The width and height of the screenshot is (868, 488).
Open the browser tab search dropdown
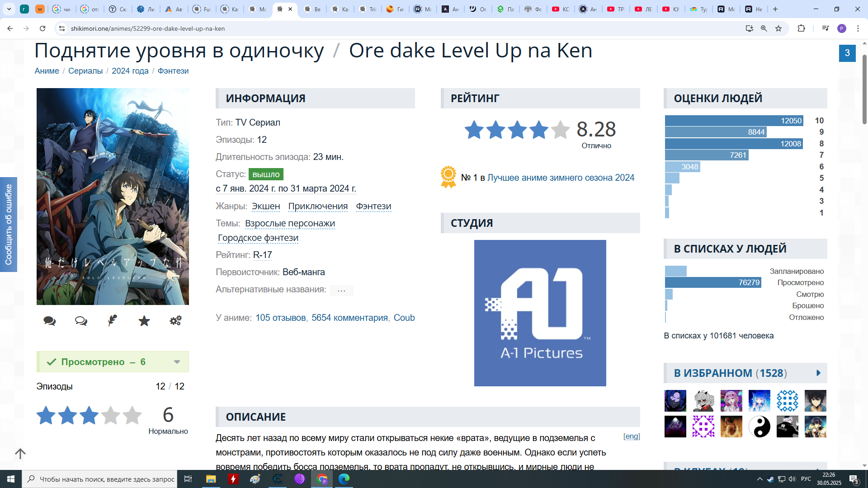click(9, 9)
